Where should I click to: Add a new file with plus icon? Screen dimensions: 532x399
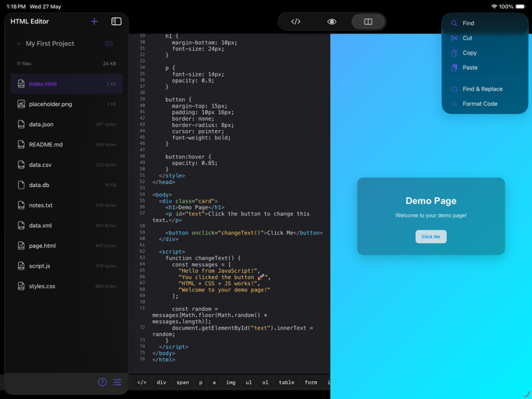pyautogui.click(x=94, y=21)
